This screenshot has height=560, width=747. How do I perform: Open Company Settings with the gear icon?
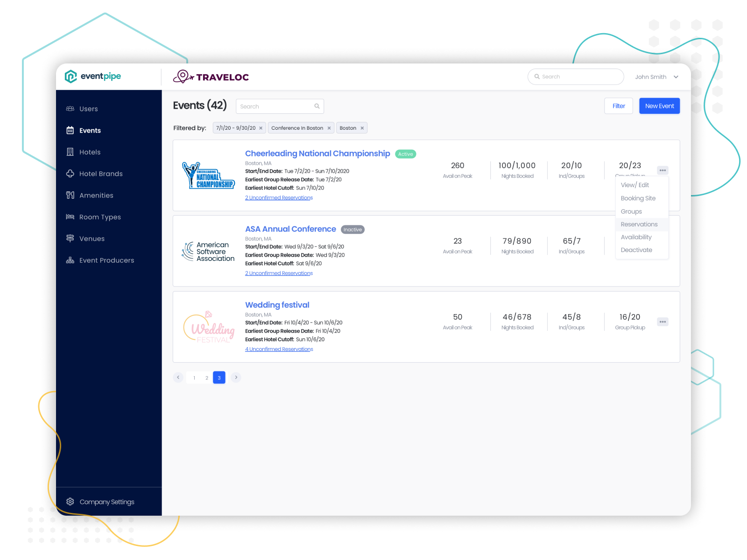pyautogui.click(x=70, y=502)
